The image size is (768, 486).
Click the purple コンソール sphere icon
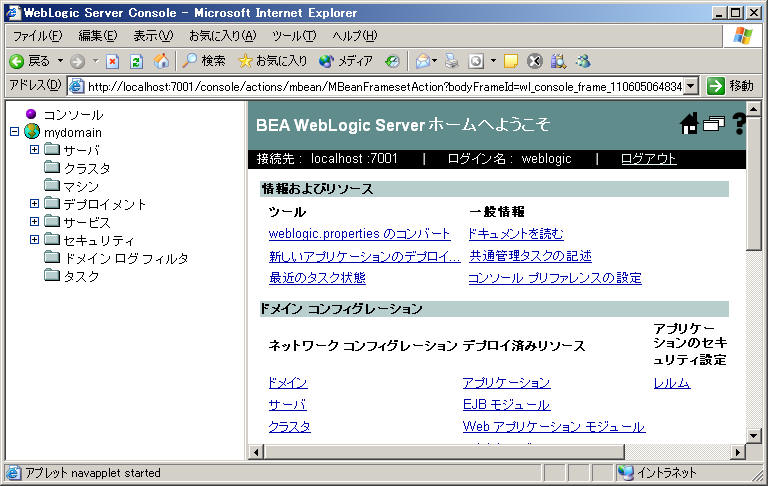click(31, 115)
